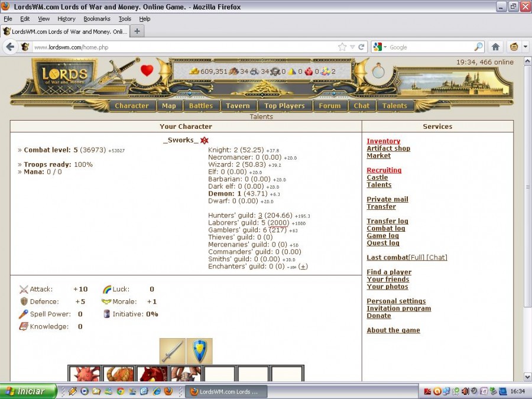
Task: Open the Chat menu button
Action: pyautogui.click(x=362, y=106)
